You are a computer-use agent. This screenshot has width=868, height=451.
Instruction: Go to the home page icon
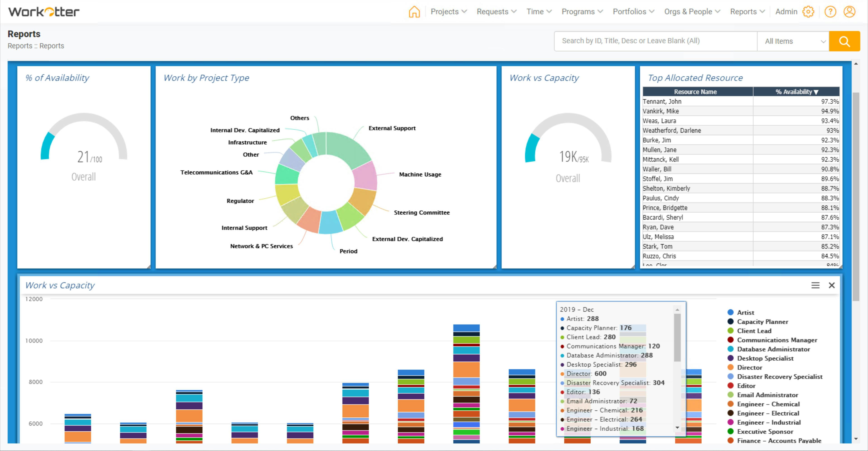pos(414,12)
